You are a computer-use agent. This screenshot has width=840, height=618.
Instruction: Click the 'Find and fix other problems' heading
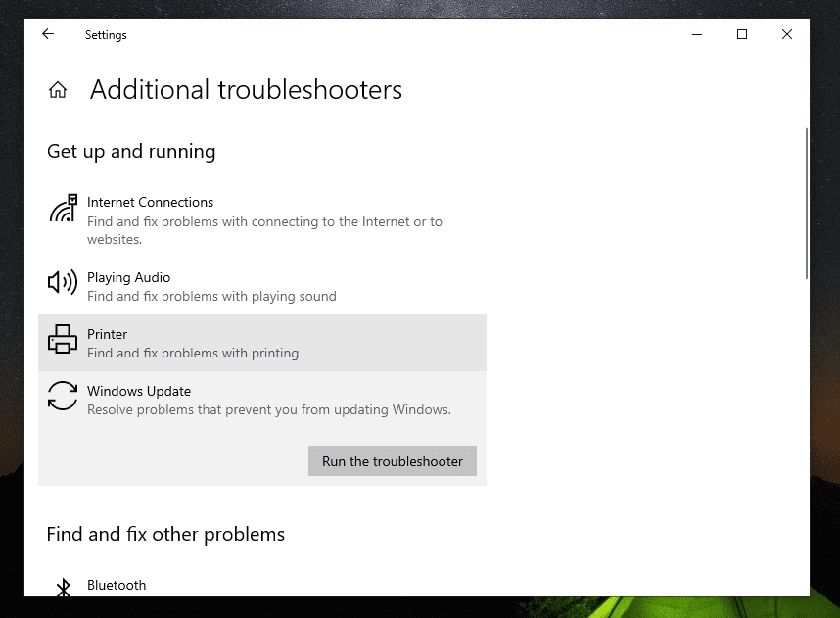tap(165, 534)
